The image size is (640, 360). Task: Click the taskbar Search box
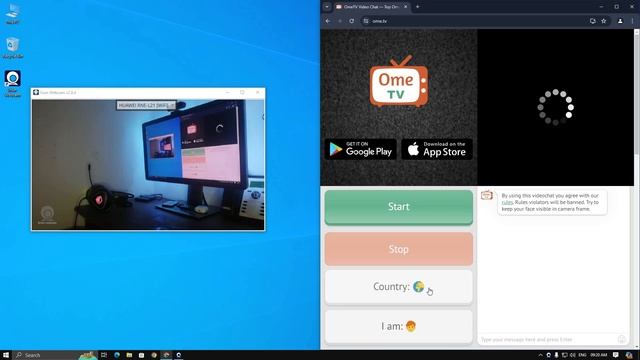pos(55,355)
